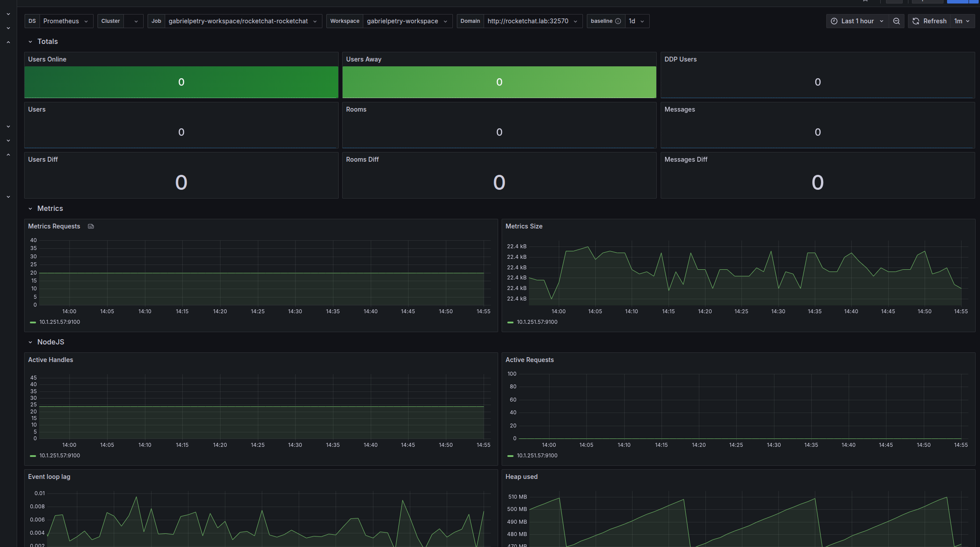Click the Active Requests legend color swatch
The height and width of the screenshot is (547, 980).
[510, 456]
